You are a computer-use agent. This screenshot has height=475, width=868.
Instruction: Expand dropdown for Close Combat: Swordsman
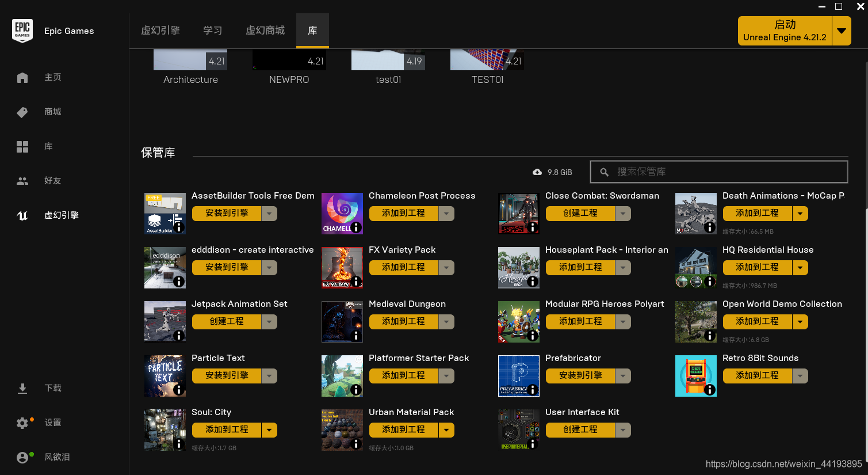point(623,214)
